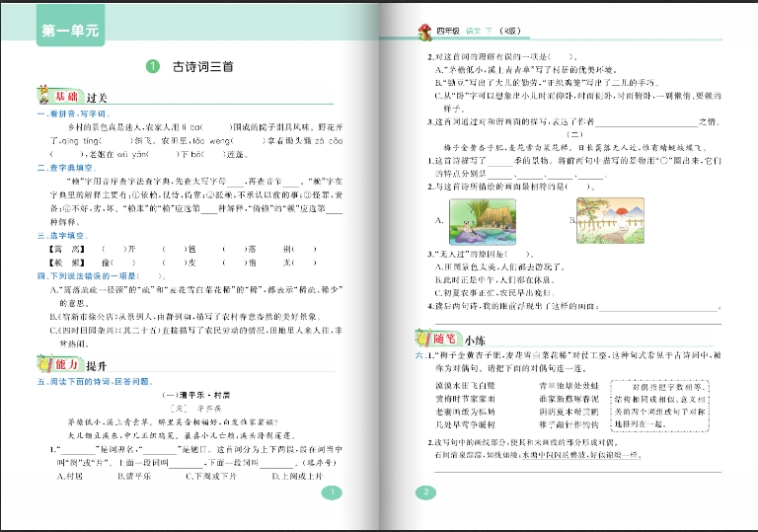Screen dimensions: 758x532
Task: Click the mushroom icon in right page header
Action: coord(425,31)
